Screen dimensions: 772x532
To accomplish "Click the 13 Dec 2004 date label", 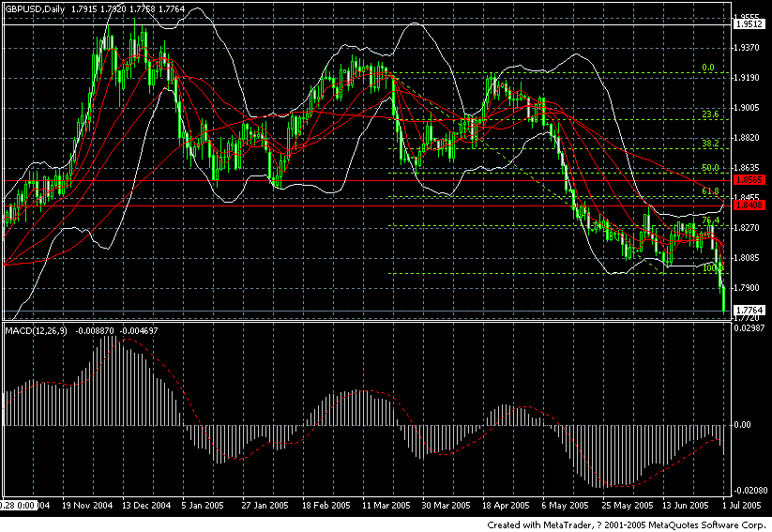I will point(146,506).
